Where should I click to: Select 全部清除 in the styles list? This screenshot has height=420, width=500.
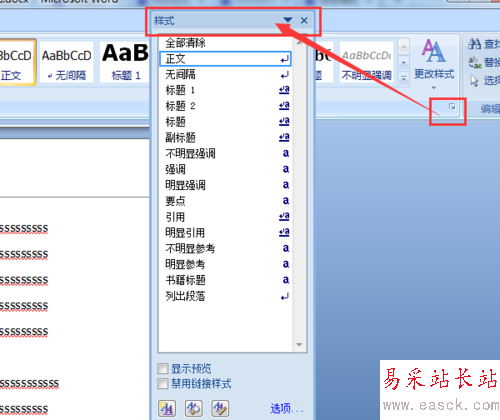point(225,43)
